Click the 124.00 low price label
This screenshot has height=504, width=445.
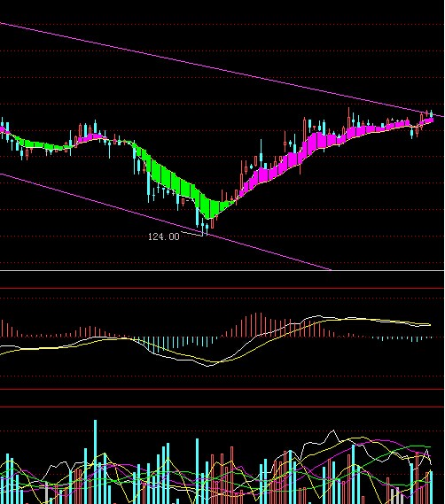163,236
